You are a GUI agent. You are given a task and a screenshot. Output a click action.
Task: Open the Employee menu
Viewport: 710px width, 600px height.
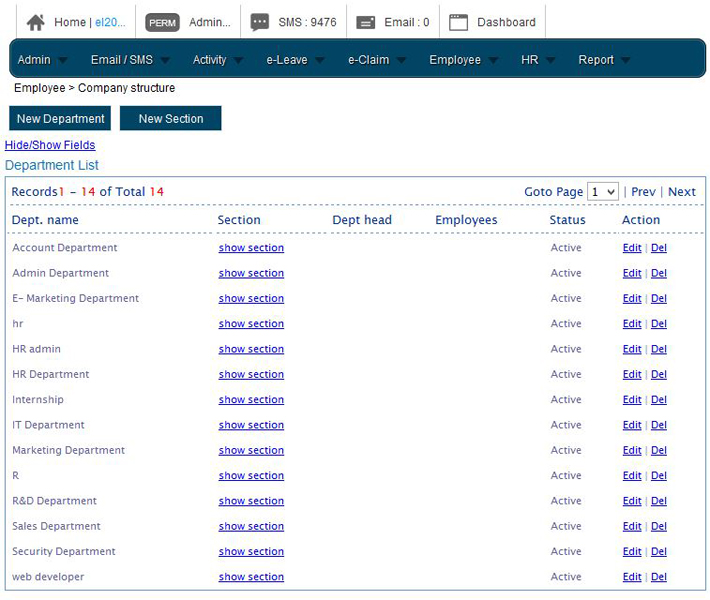pos(455,60)
